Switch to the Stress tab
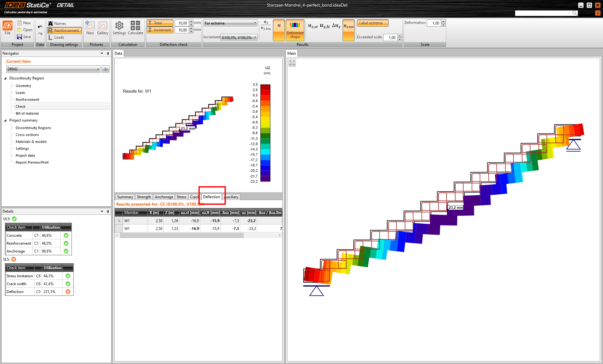The image size is (603, 364). pyautogui.click(x=181, y=197)
